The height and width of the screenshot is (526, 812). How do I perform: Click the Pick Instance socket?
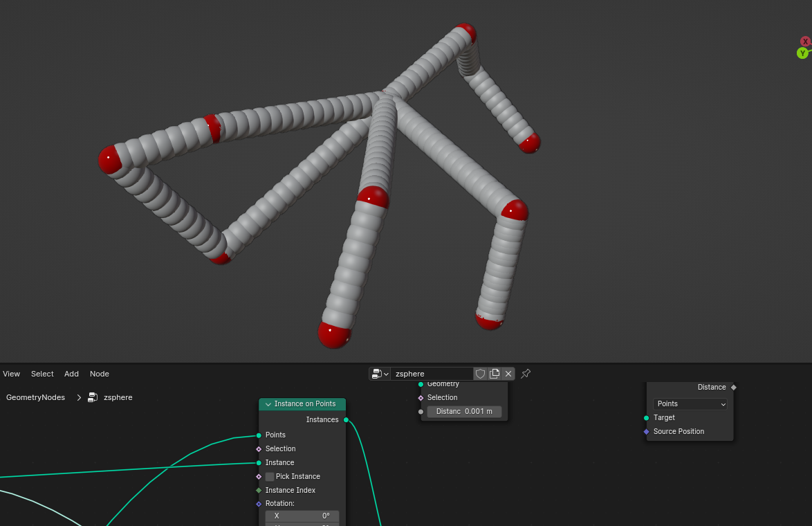coord(259,477)
